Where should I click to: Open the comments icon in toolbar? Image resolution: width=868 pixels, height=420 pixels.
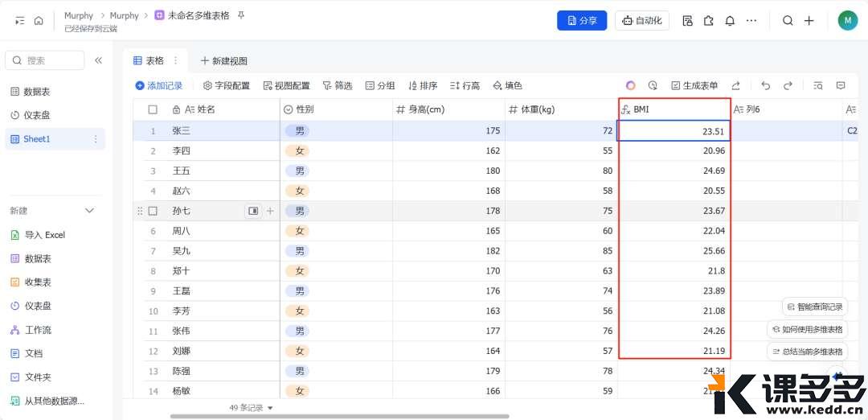point(841,85)
